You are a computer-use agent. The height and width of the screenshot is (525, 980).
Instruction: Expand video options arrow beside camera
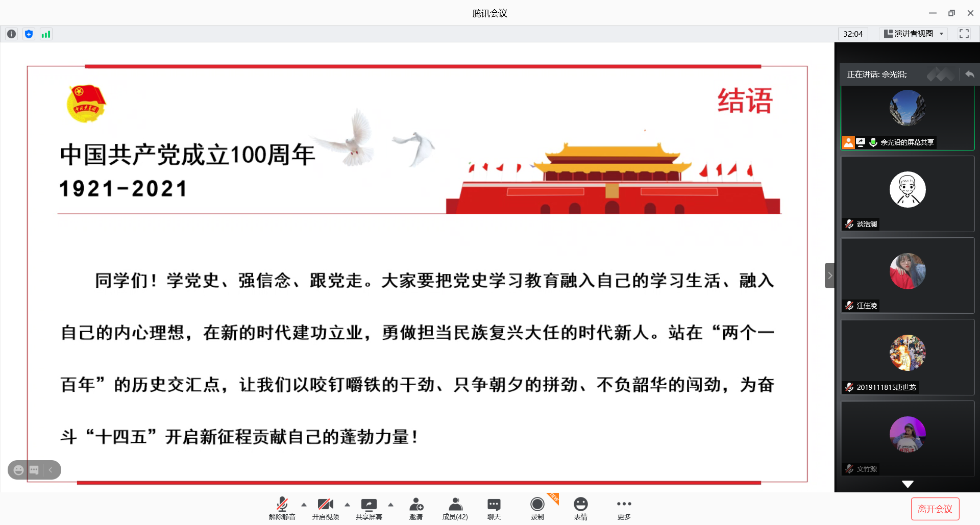tap(348, 505)
